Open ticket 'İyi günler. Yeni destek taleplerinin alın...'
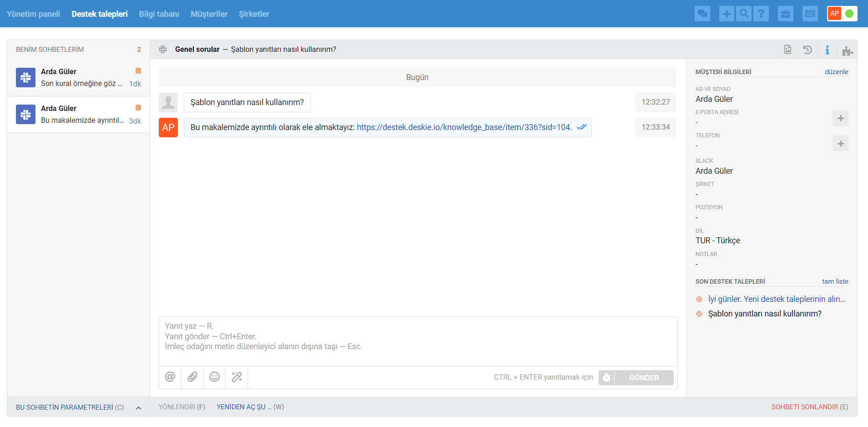The width and height of the screenshot is (868, 427). pos(777,299)
